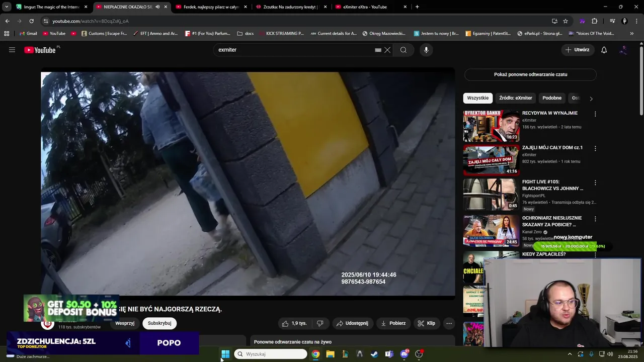Open RECYDYWA W WYNAJMIE video thumbnail

[x=491, y=126]
